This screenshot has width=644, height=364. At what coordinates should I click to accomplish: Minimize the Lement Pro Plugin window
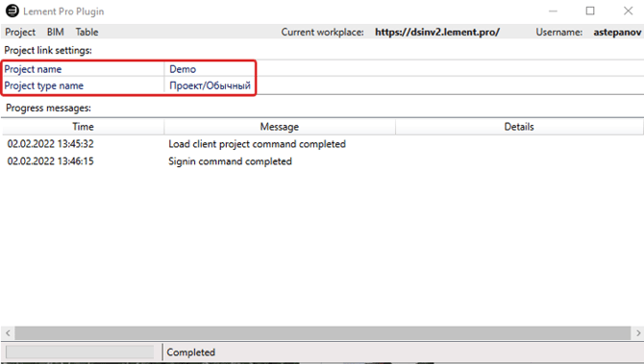[554, 11]
